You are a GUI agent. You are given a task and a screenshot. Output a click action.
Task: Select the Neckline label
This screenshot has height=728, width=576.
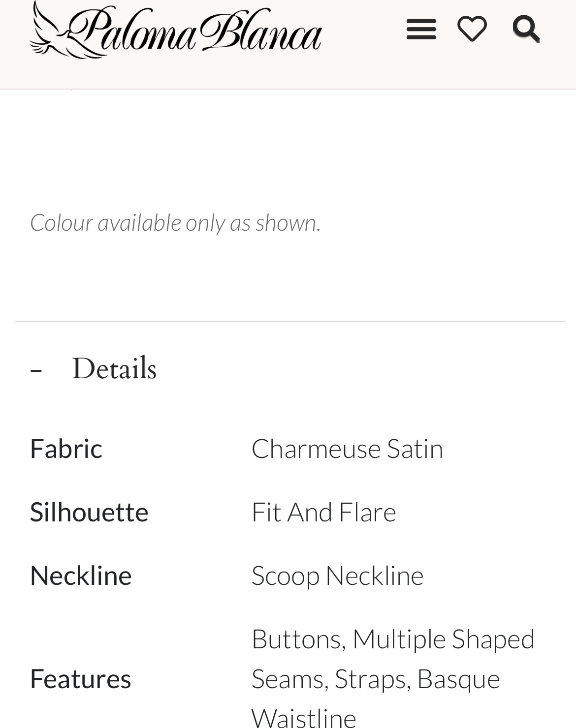(x=81, y=575)
